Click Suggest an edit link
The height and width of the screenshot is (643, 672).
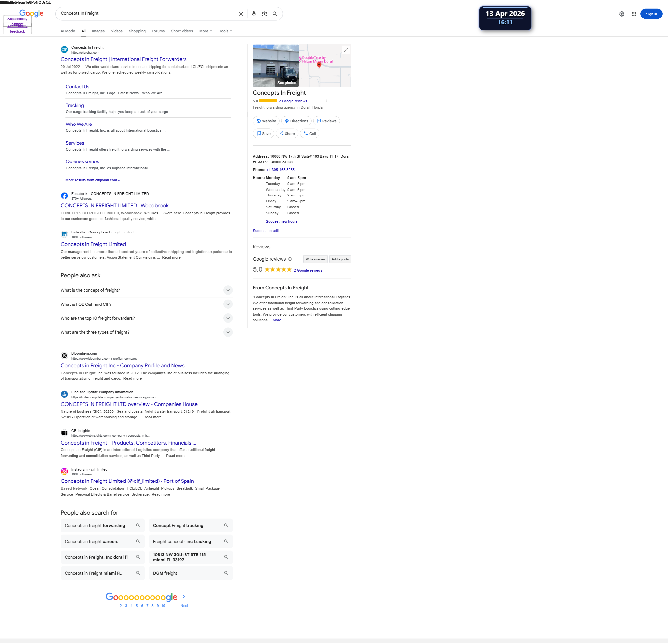pyautogui.click(x=266, y=231)
